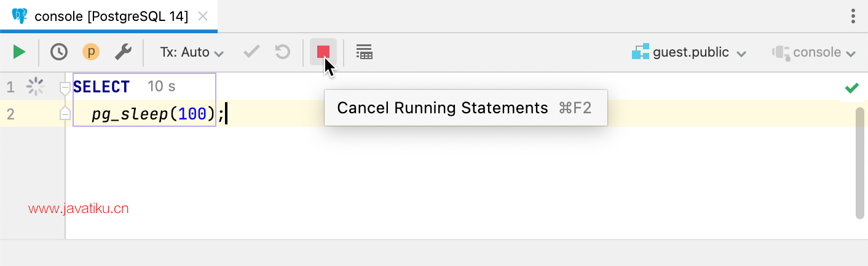Open the Tx: Auto transaction mode dropdown
The image size is (868, 266).
click(x=192, y=52)
